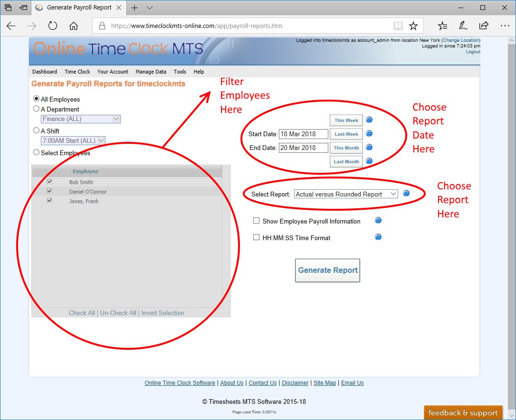Viewport: 516px width, 420px height.
Task: Open the Online Time Clock Software footer link
Action: point(180,383)
